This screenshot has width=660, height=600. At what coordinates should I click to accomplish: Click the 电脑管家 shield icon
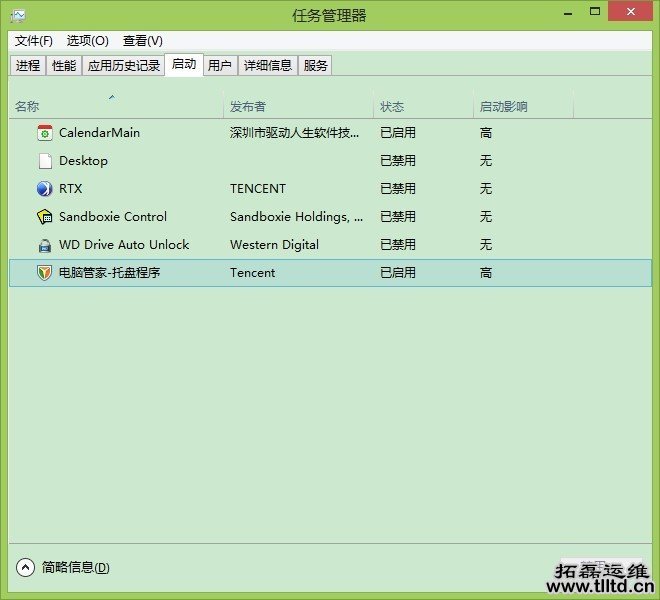pyautogui.click(x=44, y=273)
